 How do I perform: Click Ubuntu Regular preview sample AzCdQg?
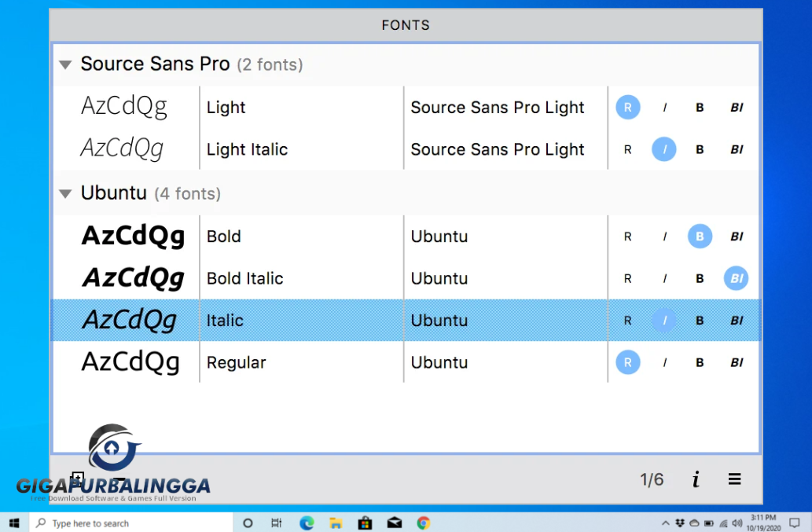[130, 362]
